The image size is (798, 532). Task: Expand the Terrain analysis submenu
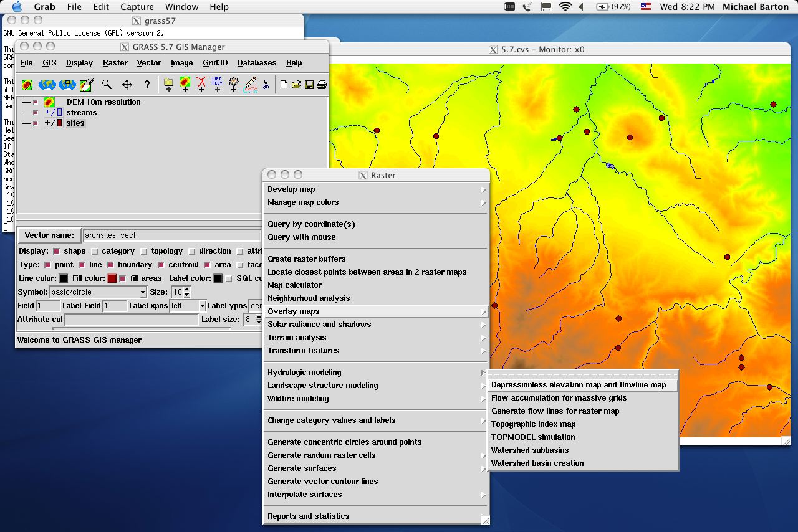pos(376,338)
